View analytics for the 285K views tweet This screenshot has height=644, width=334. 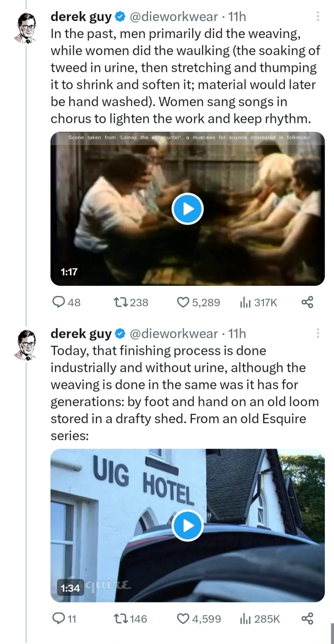point(245,619)
